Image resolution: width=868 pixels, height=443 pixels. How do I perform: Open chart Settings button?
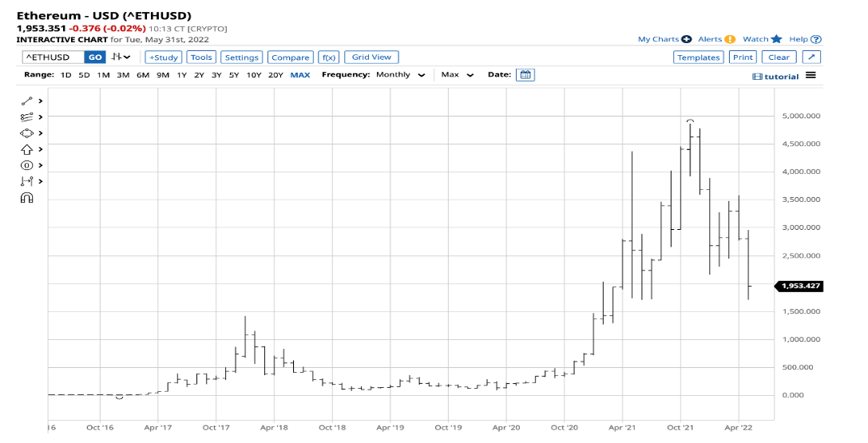click(x=241, y=57)
